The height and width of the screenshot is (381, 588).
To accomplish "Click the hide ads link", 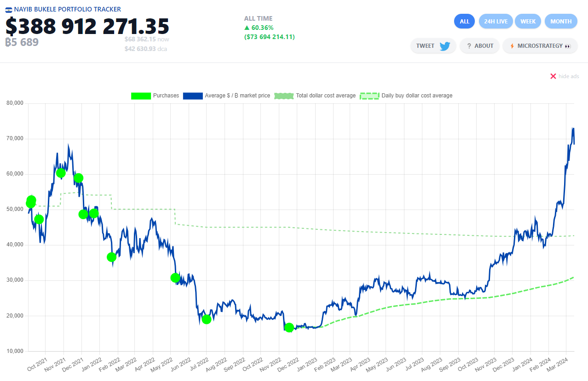I will click(x=569, y=76).
